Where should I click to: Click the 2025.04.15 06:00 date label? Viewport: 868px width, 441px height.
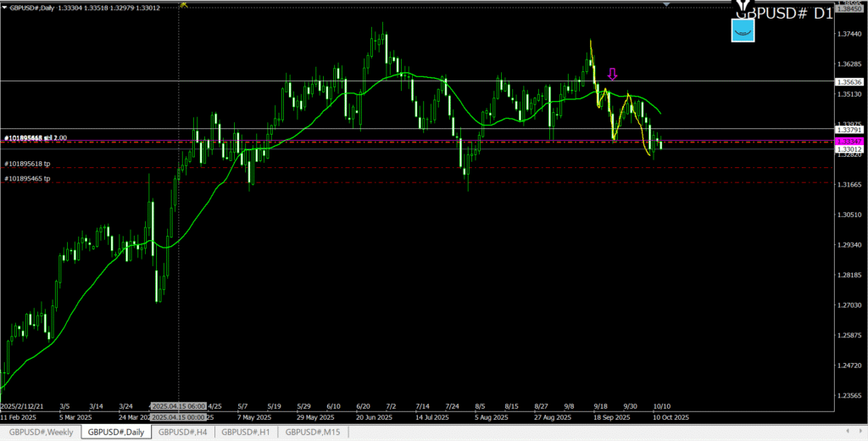tap(178, 406)
